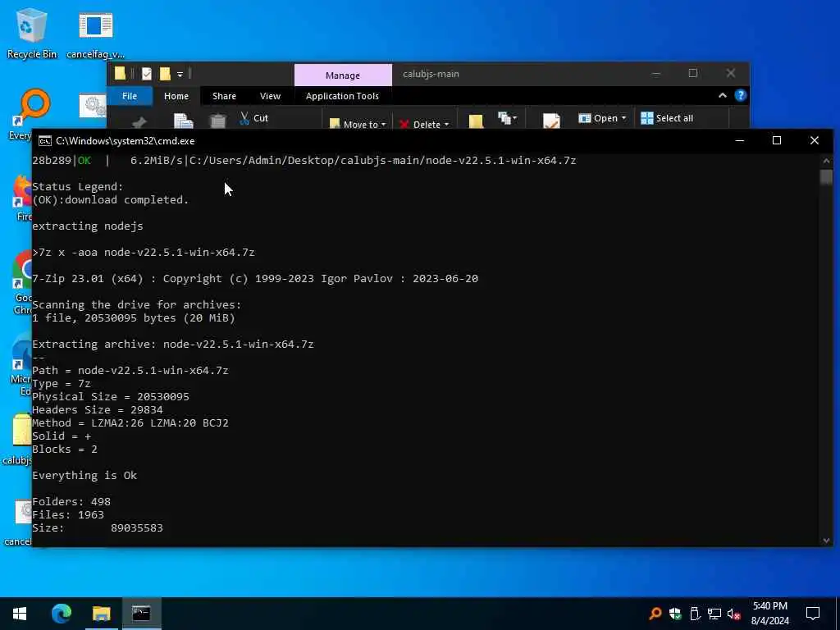This screenshot has width=840, height=630.
Task: Select the cancelfag_v... desktop file icon
Action: (95, 33)
